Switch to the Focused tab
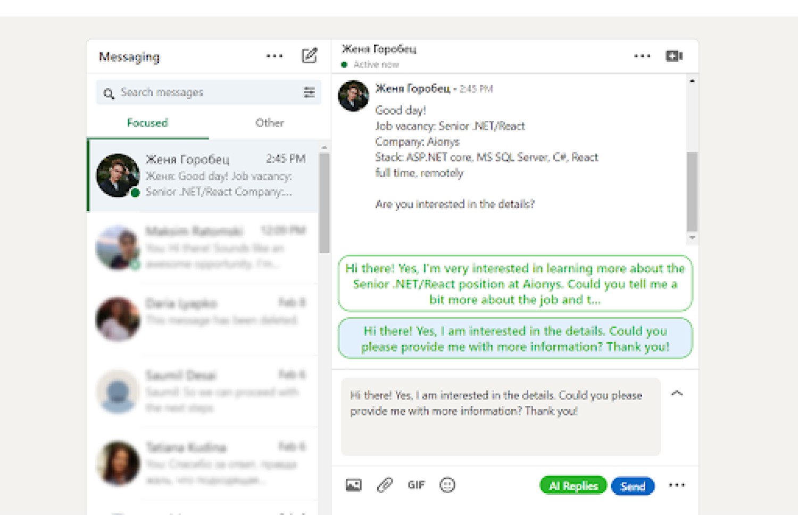The image size is (798, 532). coord(147,123)
